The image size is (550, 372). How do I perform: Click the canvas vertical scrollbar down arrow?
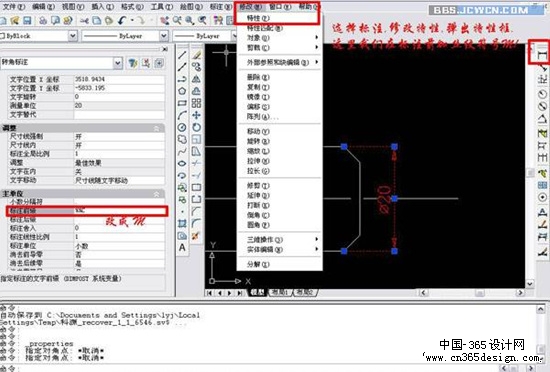(x=530, y=283)
